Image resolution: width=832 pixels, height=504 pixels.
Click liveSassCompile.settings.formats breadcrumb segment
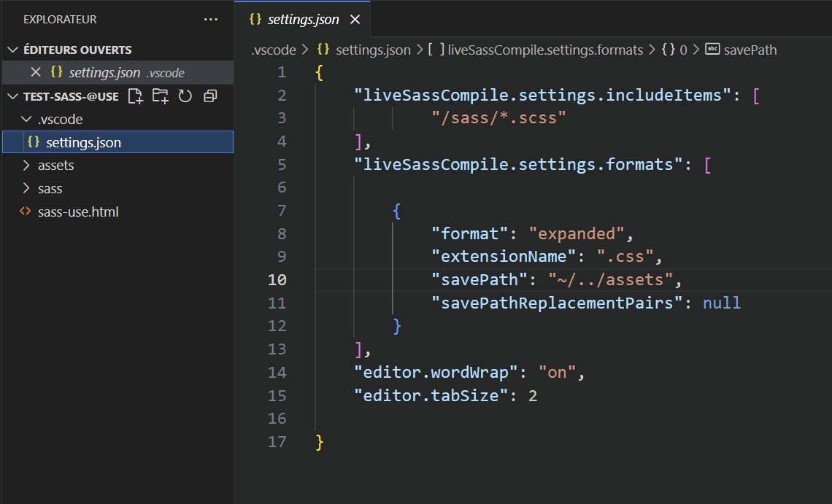545,50
